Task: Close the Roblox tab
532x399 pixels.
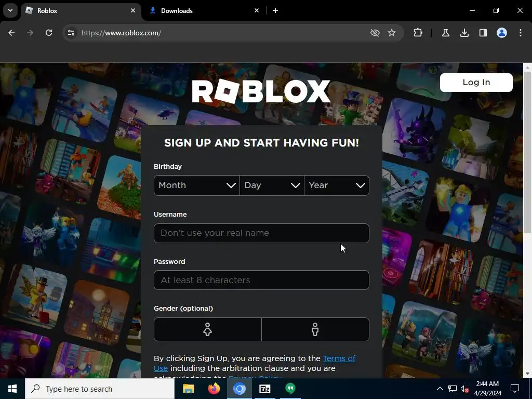Action: click(x=133, y=10)
